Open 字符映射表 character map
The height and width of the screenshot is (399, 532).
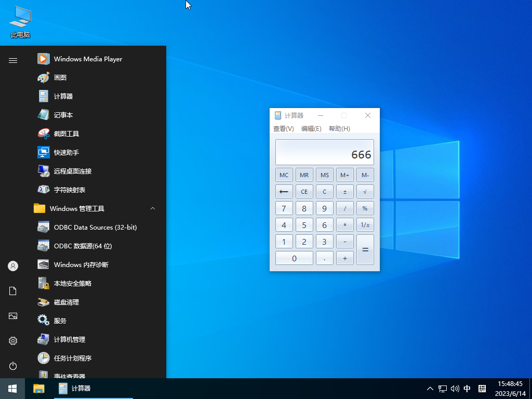(95, 190)
